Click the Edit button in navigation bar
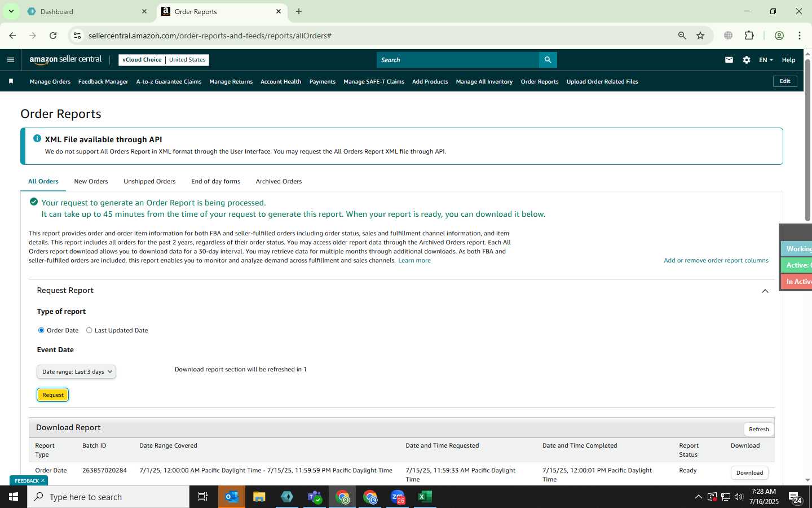This screenshot has width=812, height=508. (784, 81)
